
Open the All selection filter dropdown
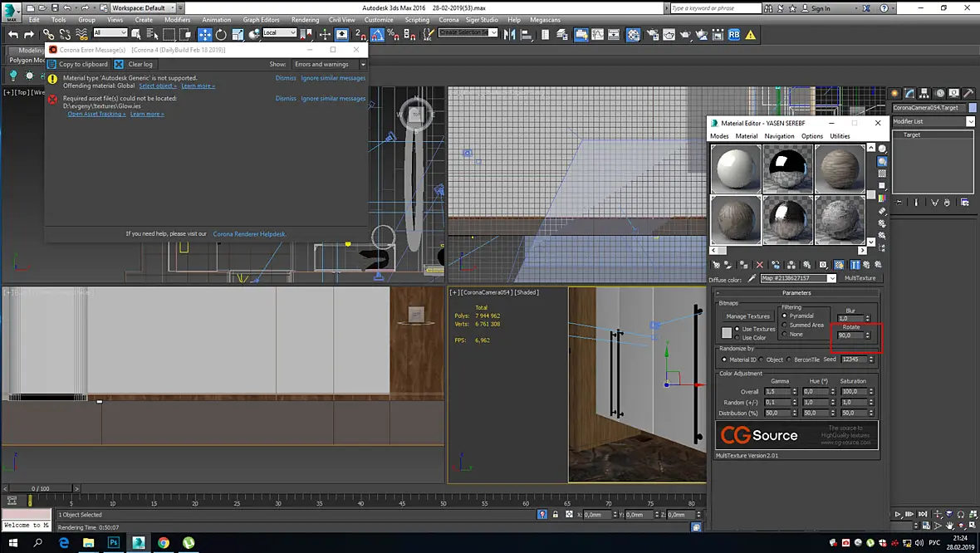pos(110,32)
